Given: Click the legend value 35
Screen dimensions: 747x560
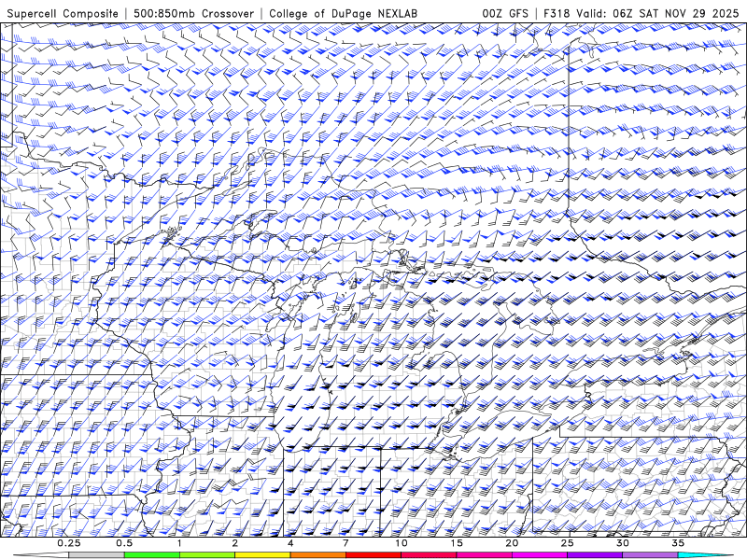Looking at the screenshot, I should pos(678,543).
